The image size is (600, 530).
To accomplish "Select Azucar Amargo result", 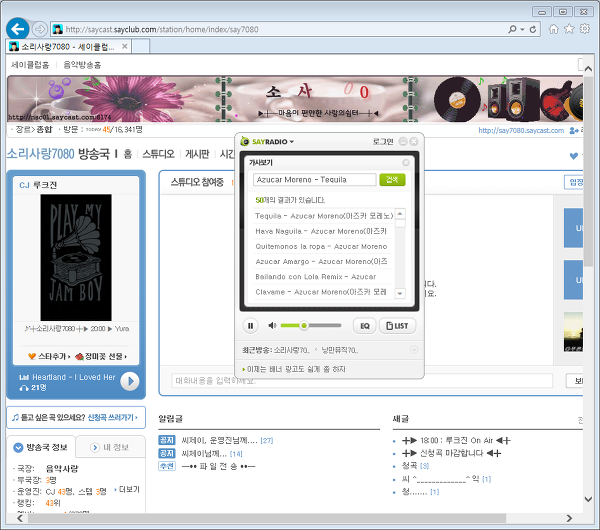I will click(324, 261).
